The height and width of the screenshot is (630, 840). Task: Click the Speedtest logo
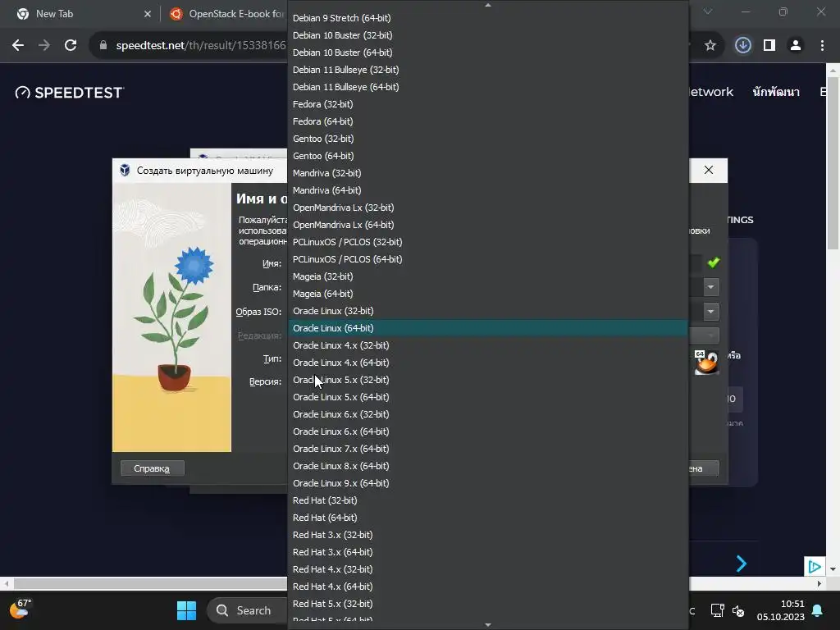click(x=69, y=93)
